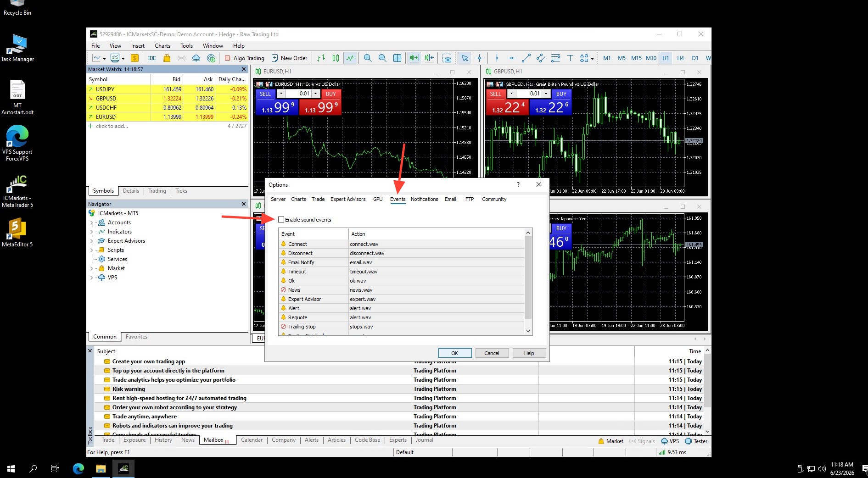Toggle Algo Trading button
Screen dimensions: 868x478
coord(245,58)
